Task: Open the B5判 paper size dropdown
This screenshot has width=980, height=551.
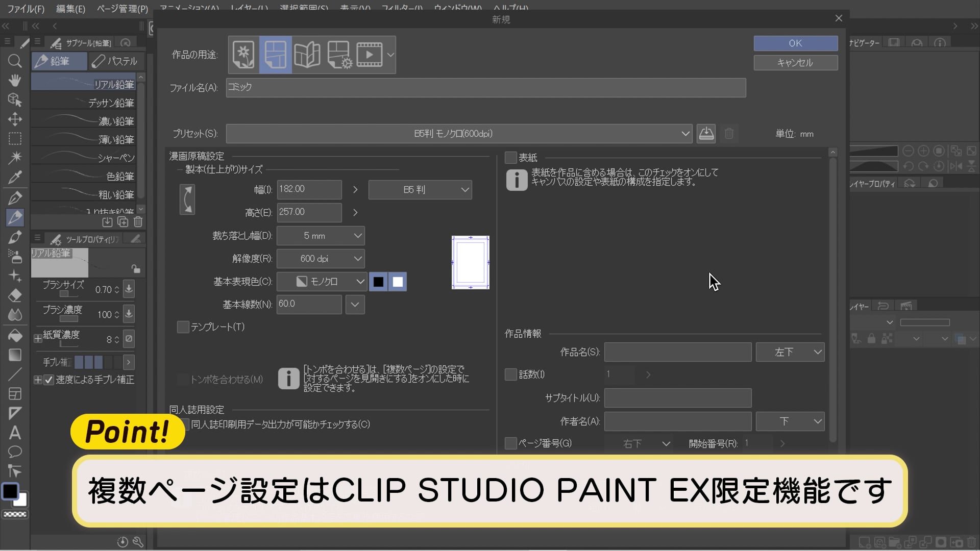Action: (420, 190)
